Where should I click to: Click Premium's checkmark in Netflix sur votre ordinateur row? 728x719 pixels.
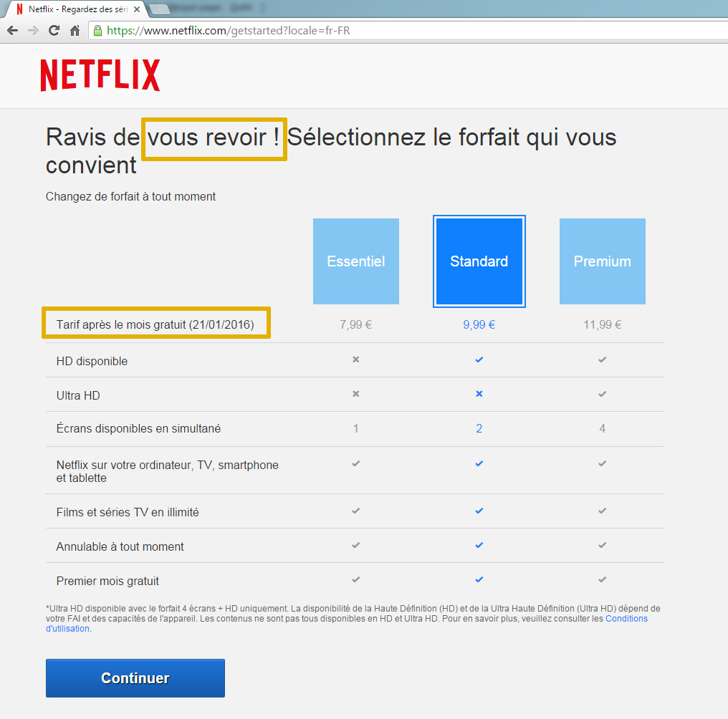[x=602, y=463]
